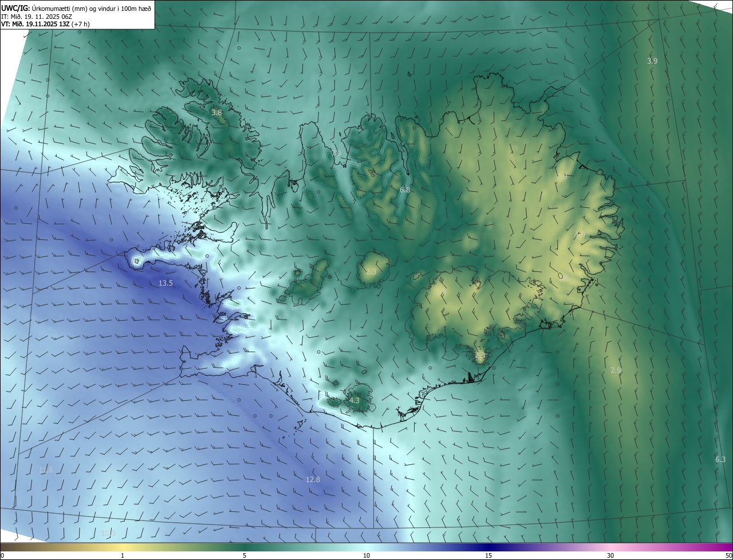
Task: Click the 30 tick label on the color scale
Action: (610, 555)
